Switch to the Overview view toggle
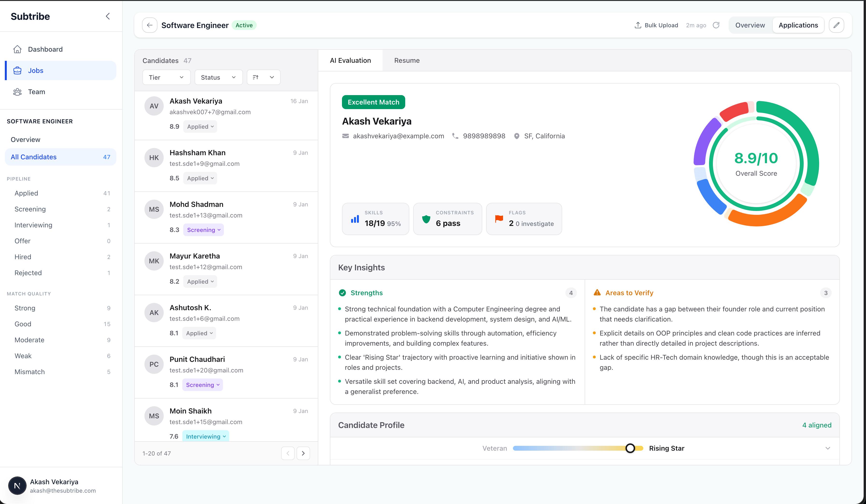 [750, 25]
